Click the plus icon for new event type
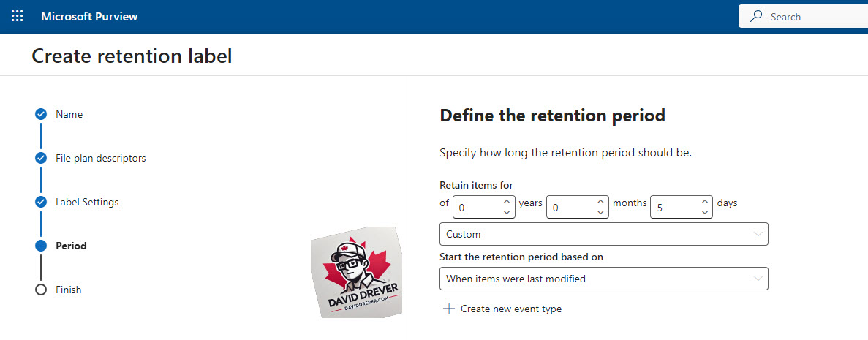The image size is (868, 340). tap(449, 309)
